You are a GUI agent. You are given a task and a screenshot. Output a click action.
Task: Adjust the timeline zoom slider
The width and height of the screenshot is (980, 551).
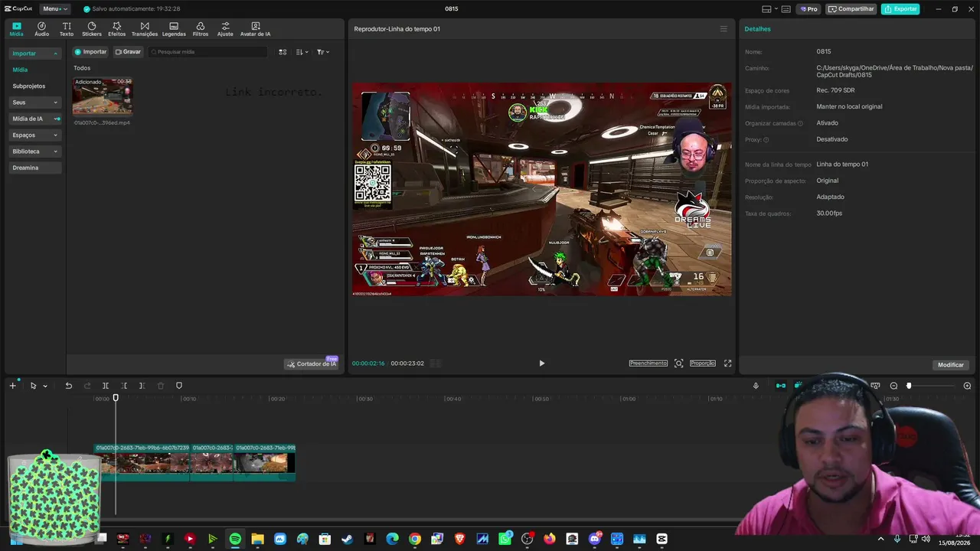tap(909, 386)
